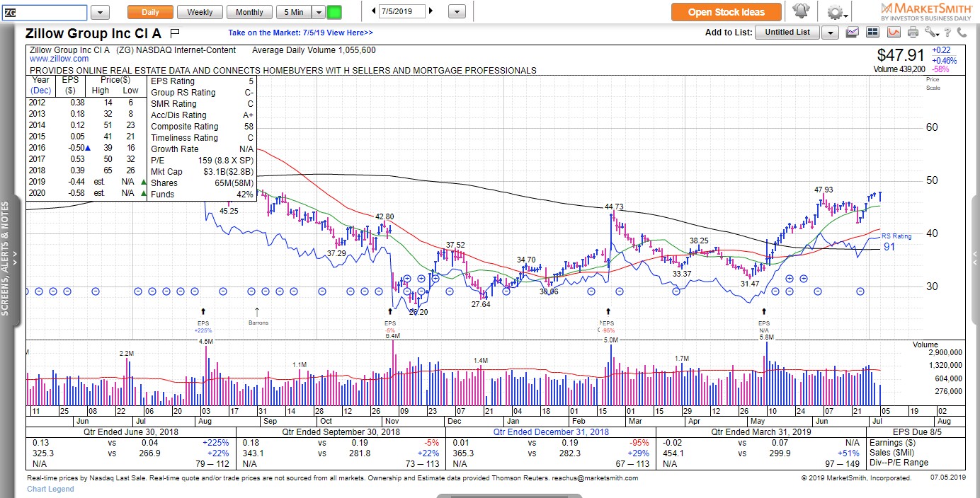Switch to the multi-chart grid view icon
This screenshot has height=498, width=980.
(873, 33)
